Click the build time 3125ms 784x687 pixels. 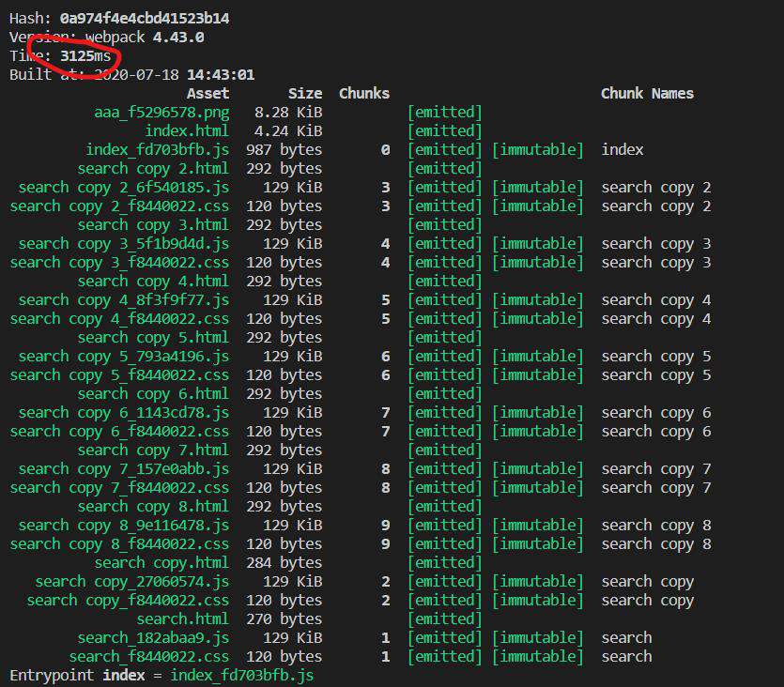click(85, 56)
